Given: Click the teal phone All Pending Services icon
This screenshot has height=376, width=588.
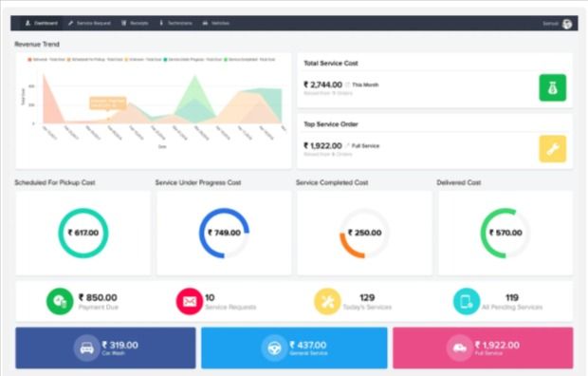Looking at the screenshot, I should pos(467,301).
